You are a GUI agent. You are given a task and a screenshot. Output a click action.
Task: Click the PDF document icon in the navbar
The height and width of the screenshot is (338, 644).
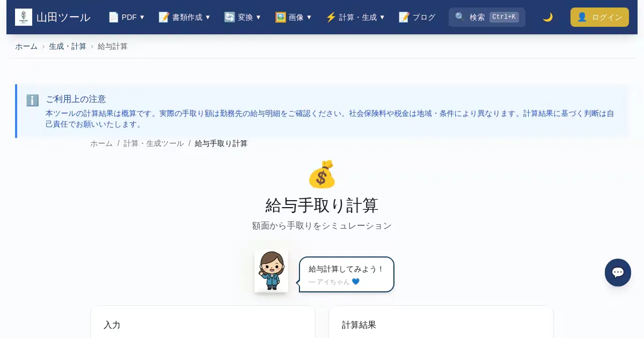pyautogui.click(x=114, y=17)
